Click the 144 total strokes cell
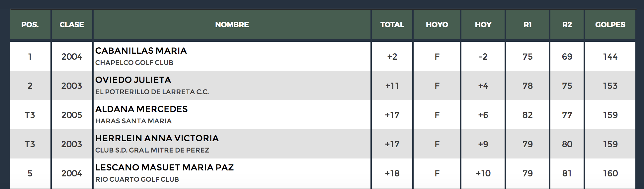644x189 pixels. tap(610, 56)
